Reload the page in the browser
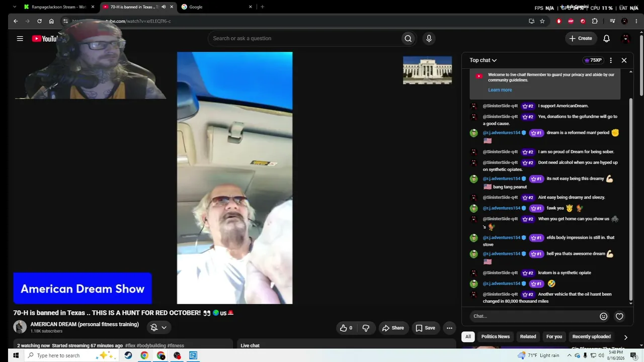 click(x=39, y=21)
